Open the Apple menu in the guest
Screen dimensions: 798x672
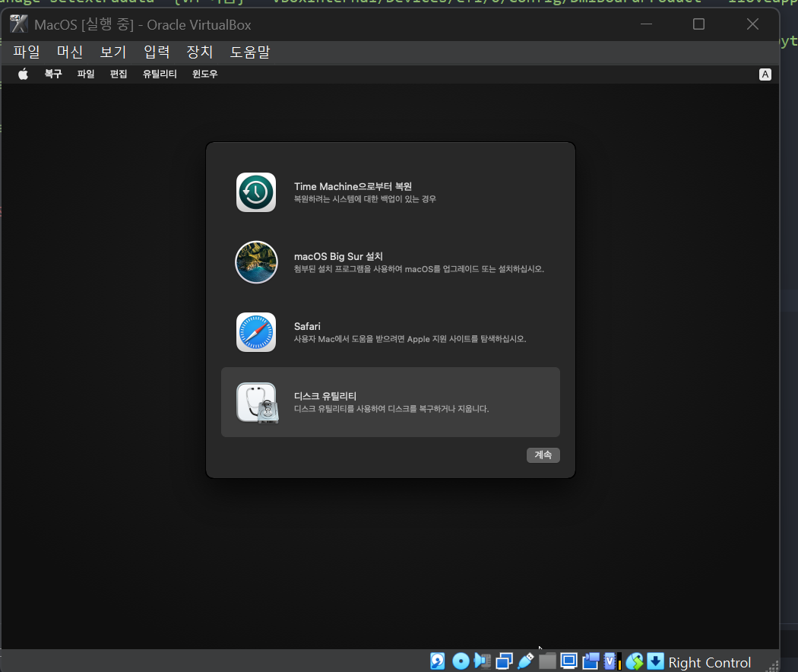click(x=23, y=74)
